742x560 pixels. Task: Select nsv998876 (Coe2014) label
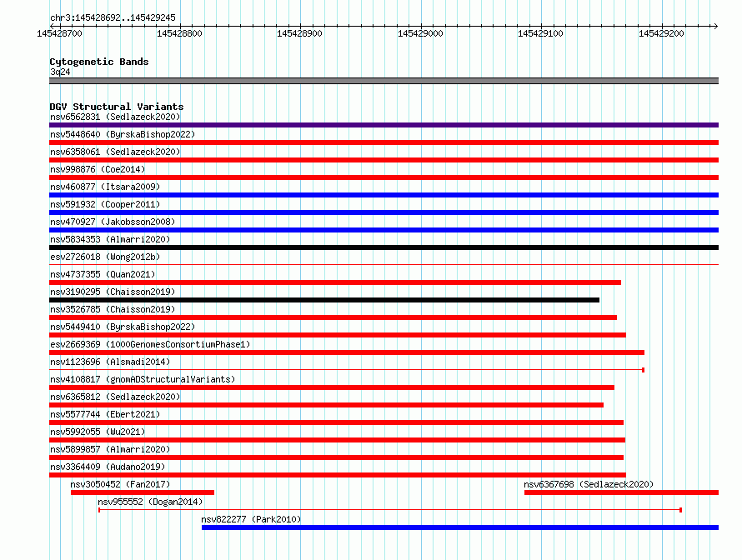click(x=98, y=169)
